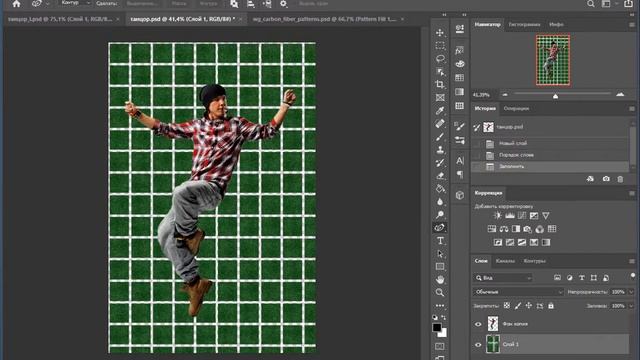
Task: Open the Opacity slider dropdown arrow
Action: click(x=631, y=292)
